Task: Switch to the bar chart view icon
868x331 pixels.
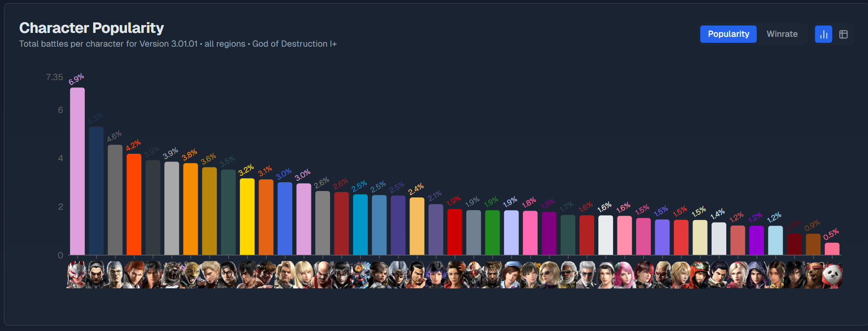Action: click(823, 34)
